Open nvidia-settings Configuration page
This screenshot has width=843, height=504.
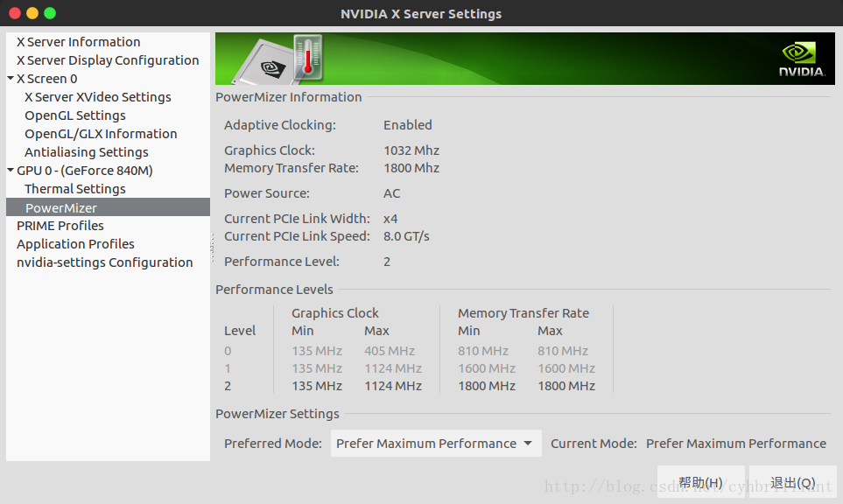coord(105,262)
